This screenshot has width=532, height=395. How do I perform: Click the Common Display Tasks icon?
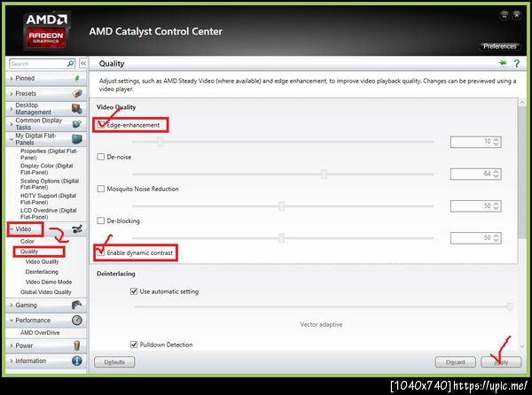tap(77, 124)
